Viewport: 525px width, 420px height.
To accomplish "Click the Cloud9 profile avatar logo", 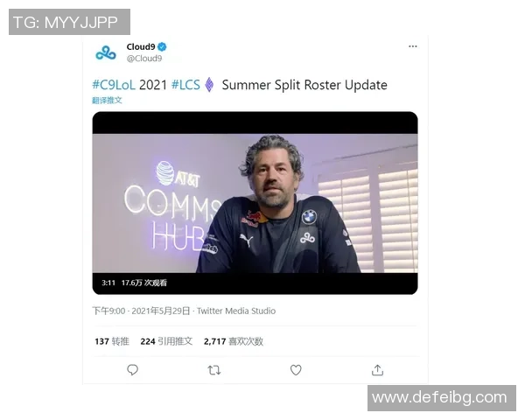I will [106, 52].
